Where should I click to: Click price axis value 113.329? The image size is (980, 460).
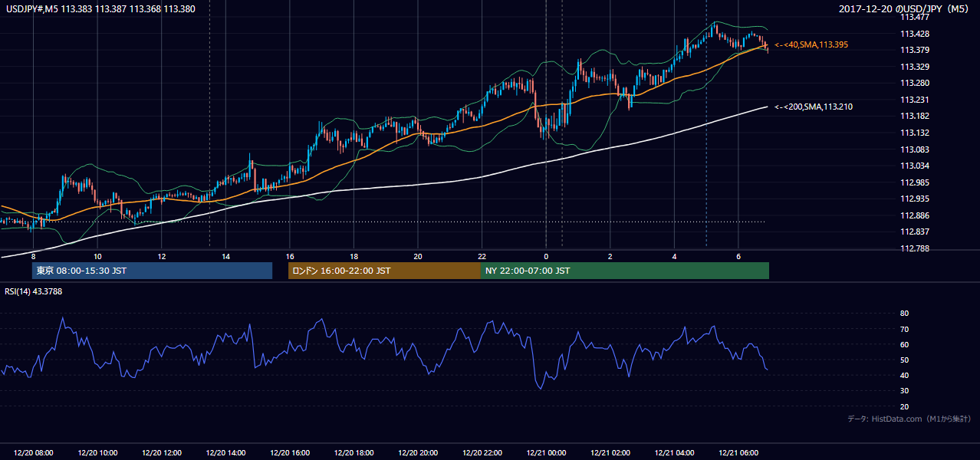(915, 67)
